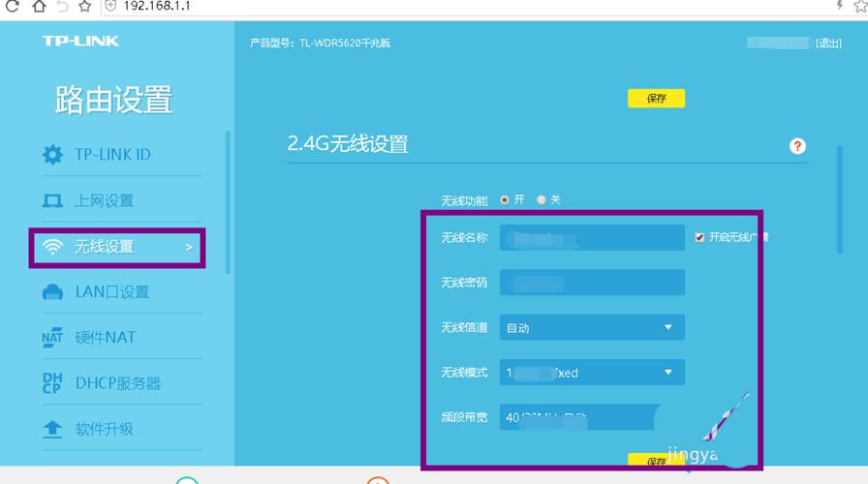Click the 2.4G无线设置 title
868x484 pixels.
coord(348,144)
